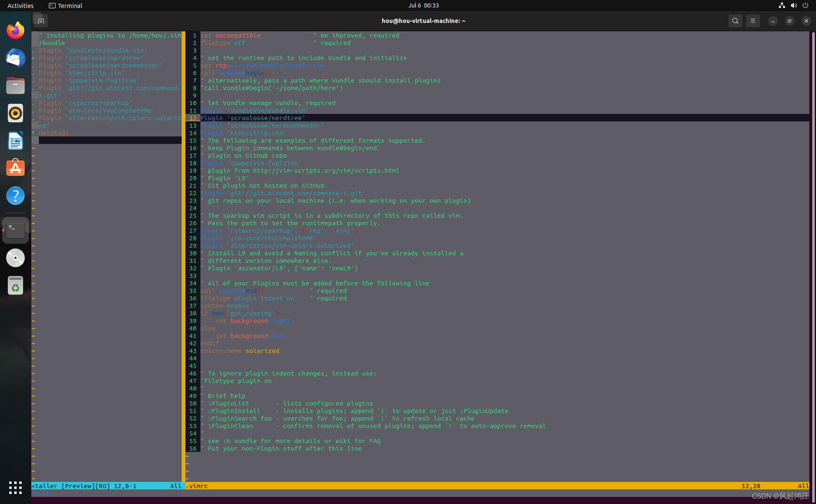This screenshot has width=816, height=504.
Task: Click 'colorscheme solarized' on line 43
Action: pyautogui.click(x=240, y=351)
